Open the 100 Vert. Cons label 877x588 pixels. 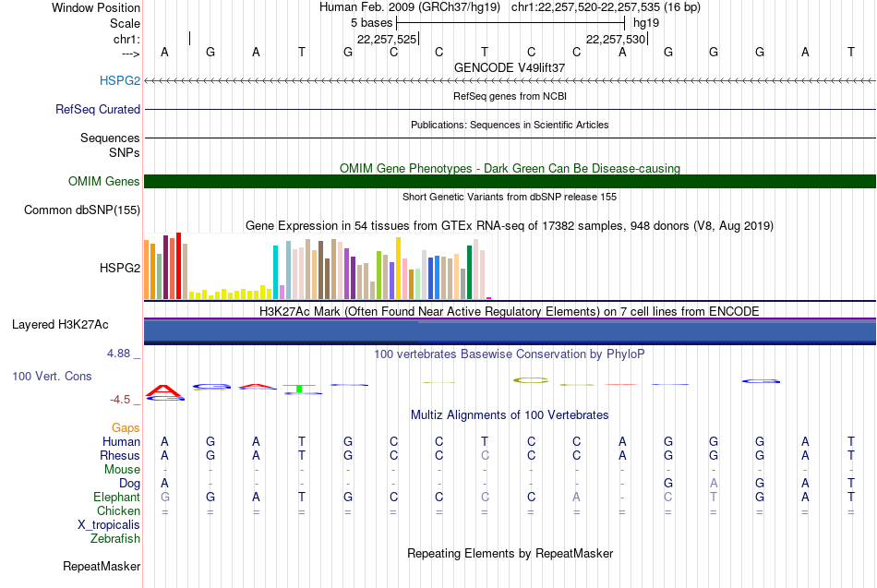[52, 376]
